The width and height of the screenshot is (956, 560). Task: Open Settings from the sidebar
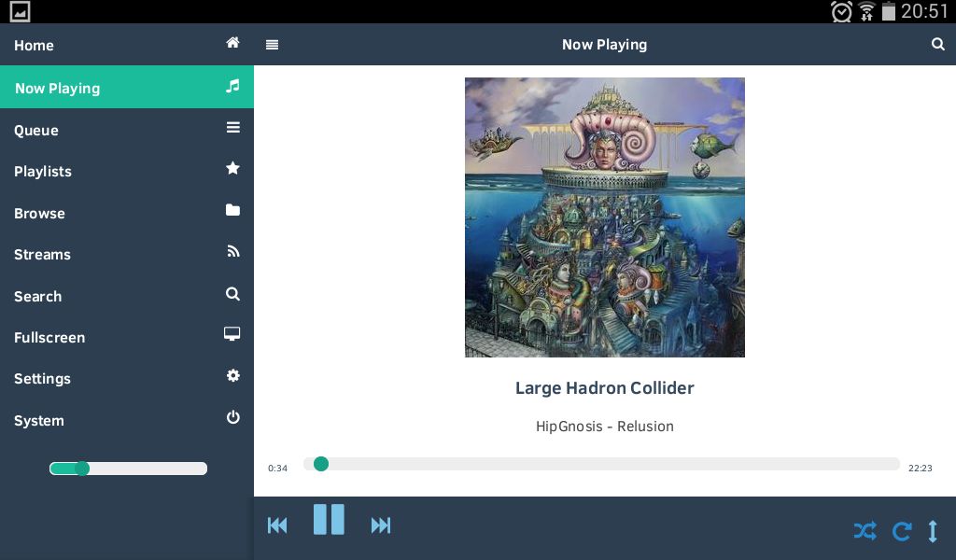pos(126,378)
